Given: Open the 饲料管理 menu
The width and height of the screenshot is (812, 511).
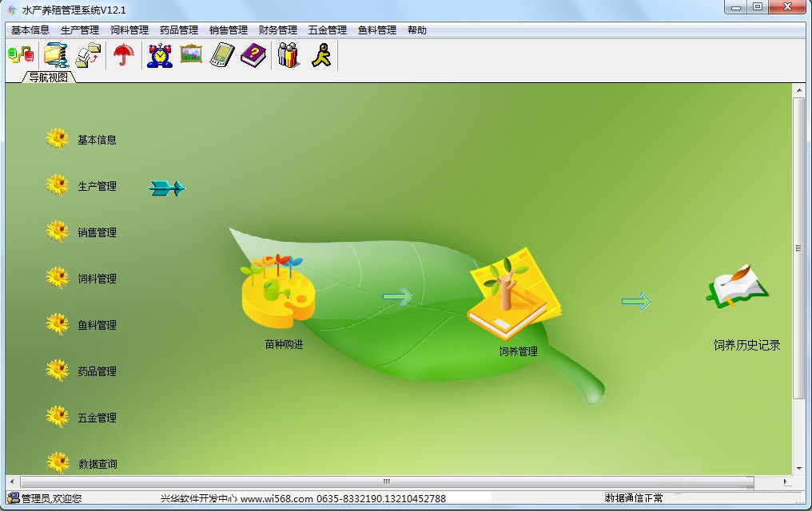Looking at the screenshot, I should pyautogui.click(x=129, y=30).
